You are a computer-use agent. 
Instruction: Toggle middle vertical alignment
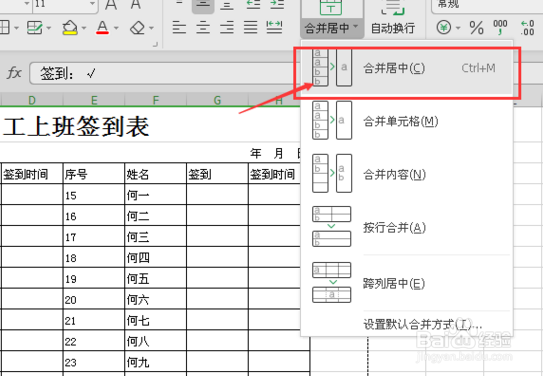coord(203,4)
